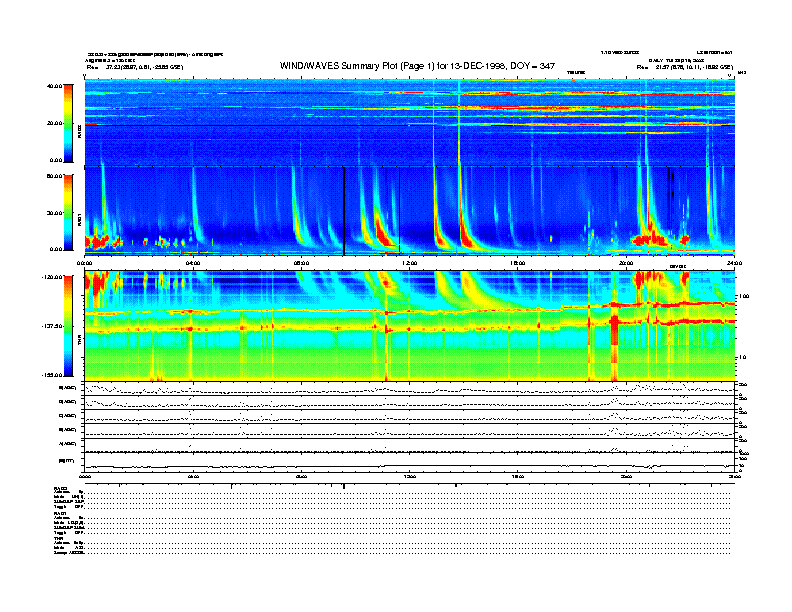792x612 pixels.
Task: Click the 04:00 time label below RAD1 spectrogram
Action: point(193,263)
